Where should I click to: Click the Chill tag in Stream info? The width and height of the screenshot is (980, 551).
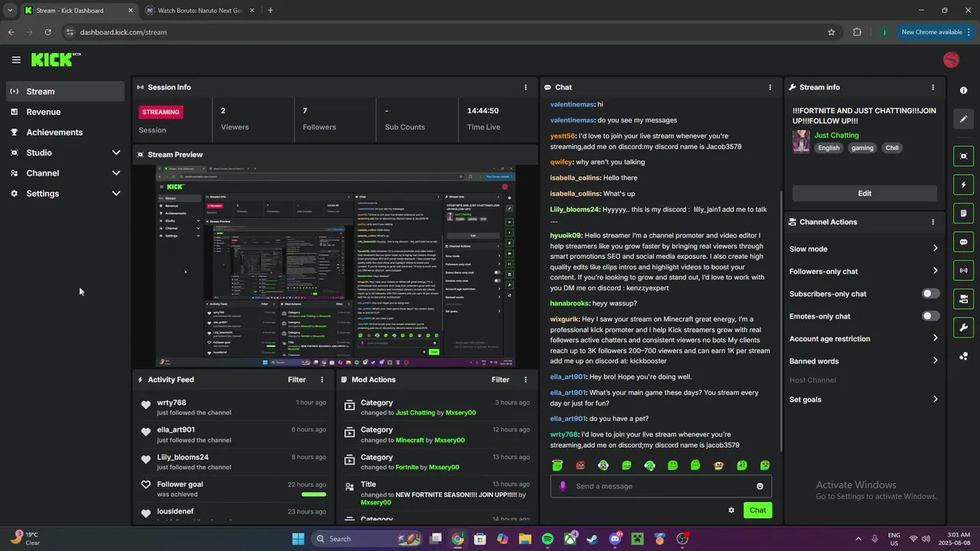(892, 148)
